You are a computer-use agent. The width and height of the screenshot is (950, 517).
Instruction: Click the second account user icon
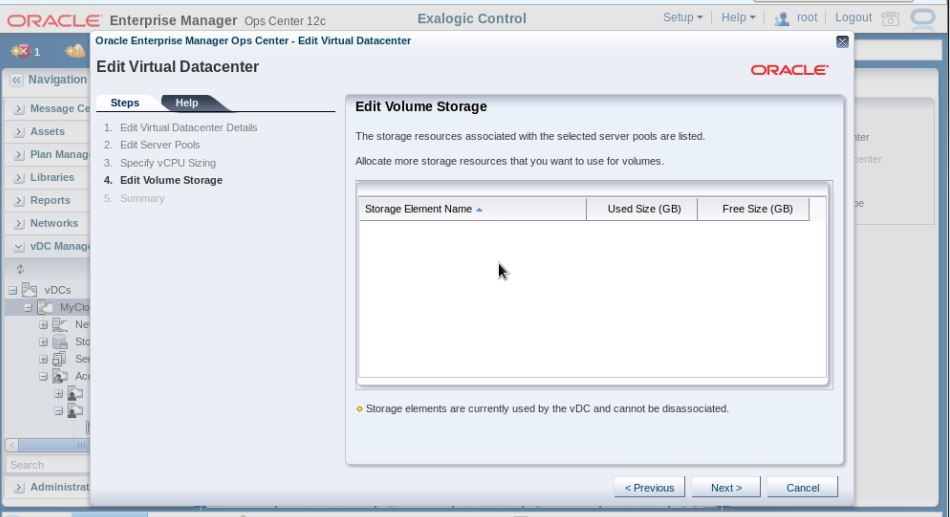point(75,411)
